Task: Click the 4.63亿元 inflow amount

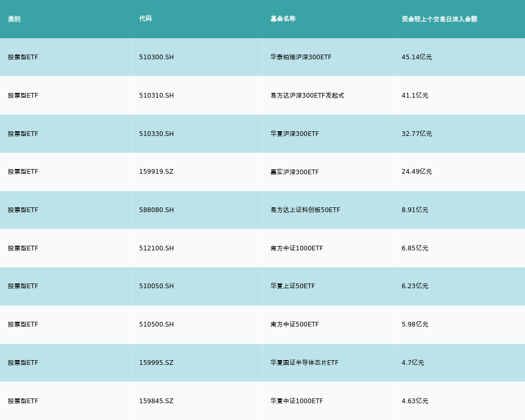Action: [x=415, y=401]
